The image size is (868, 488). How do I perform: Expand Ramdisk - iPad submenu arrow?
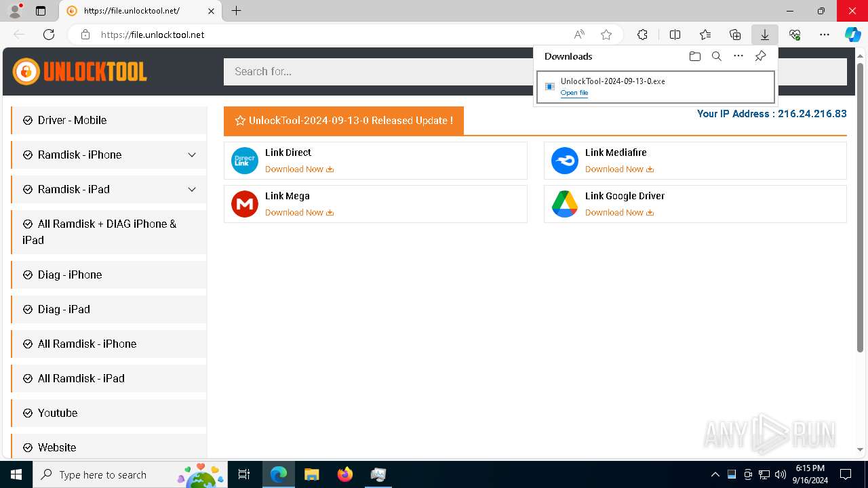click(192, 189)
